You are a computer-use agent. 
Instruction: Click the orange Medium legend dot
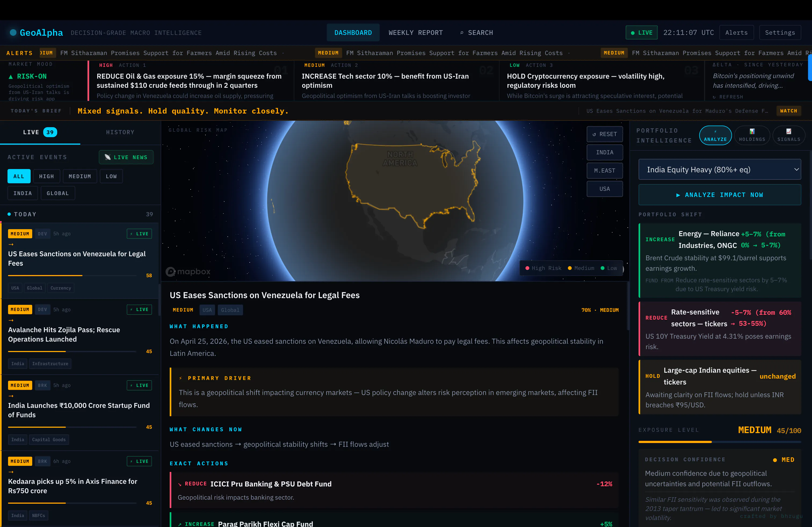[x=570, y=268]
